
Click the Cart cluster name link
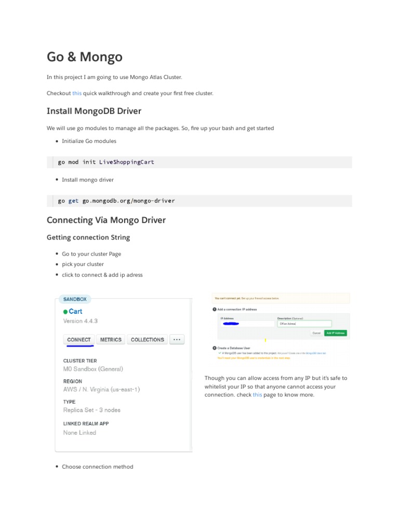coord(75,312)
